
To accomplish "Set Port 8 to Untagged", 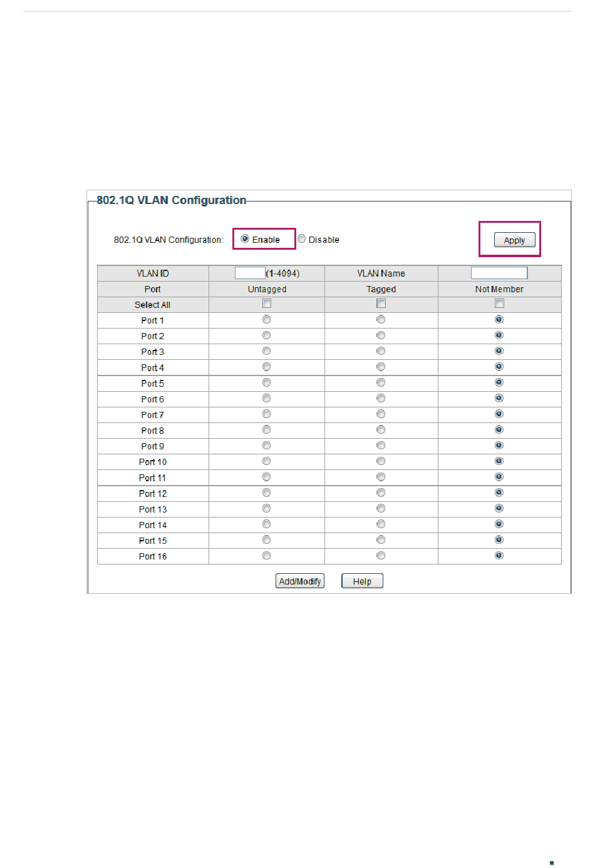I will [x=266, y=429].
